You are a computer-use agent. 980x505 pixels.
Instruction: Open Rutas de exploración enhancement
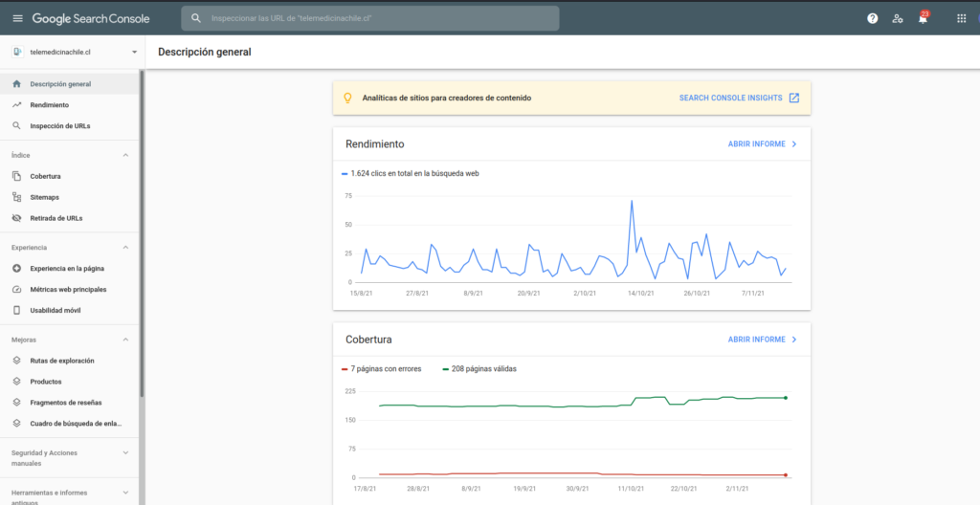click(69, 361)
